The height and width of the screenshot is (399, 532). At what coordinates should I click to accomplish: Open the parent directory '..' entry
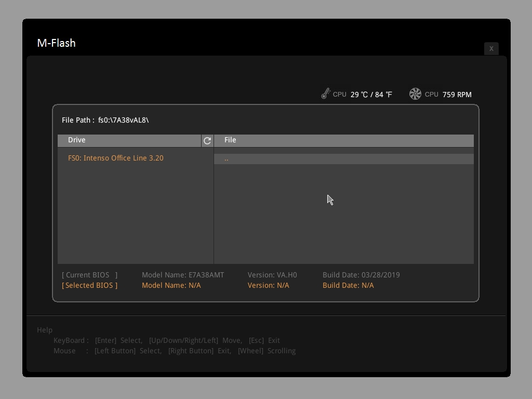[x=227, y=159]
